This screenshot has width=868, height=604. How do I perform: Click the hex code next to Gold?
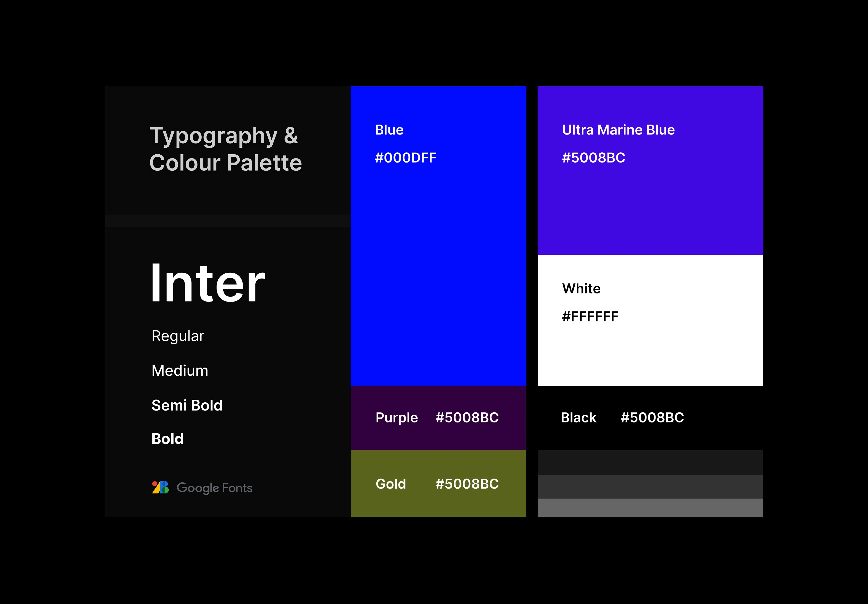point(467,484)
